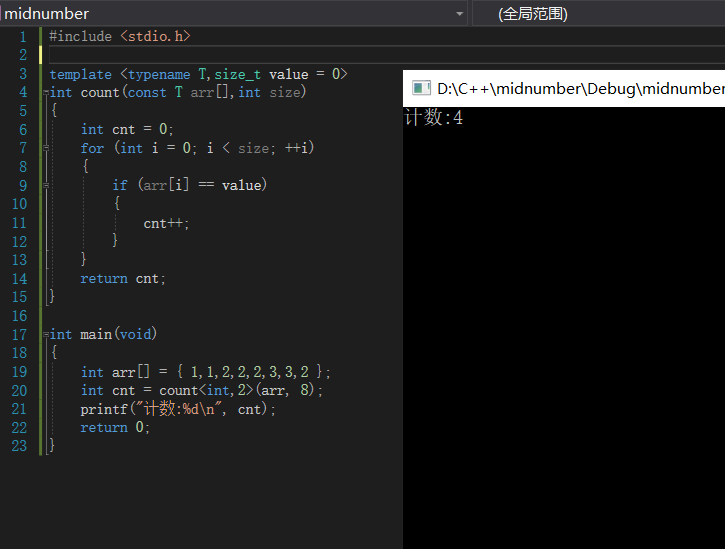This screenshot has height=549, width=725.
Task: Click the word value in the if condition
Action: [x=241, y=185]
